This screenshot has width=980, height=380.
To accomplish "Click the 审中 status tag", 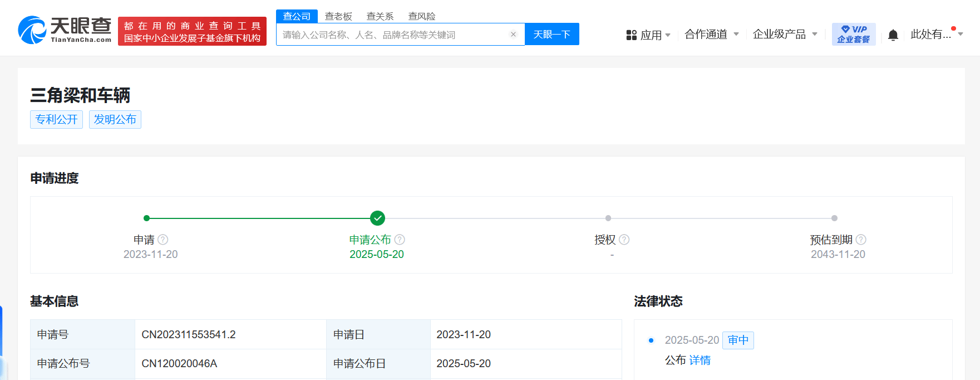I will point(738,340).
